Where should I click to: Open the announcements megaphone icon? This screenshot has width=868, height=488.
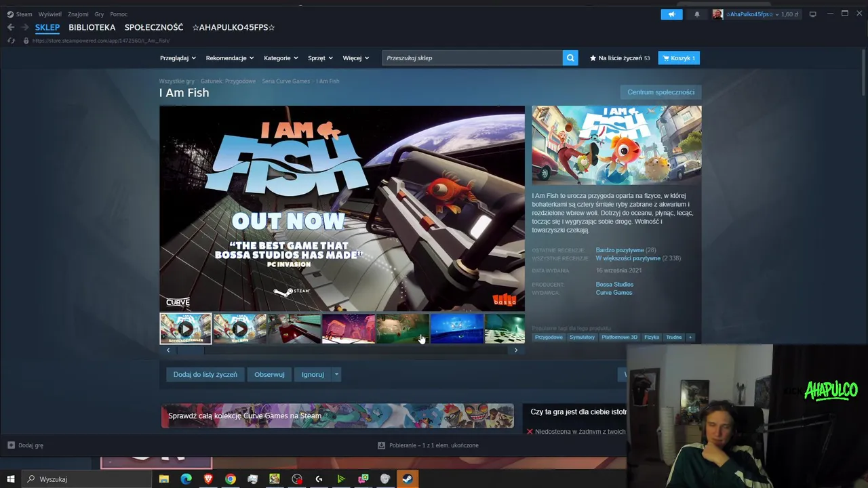click(672, 14)
